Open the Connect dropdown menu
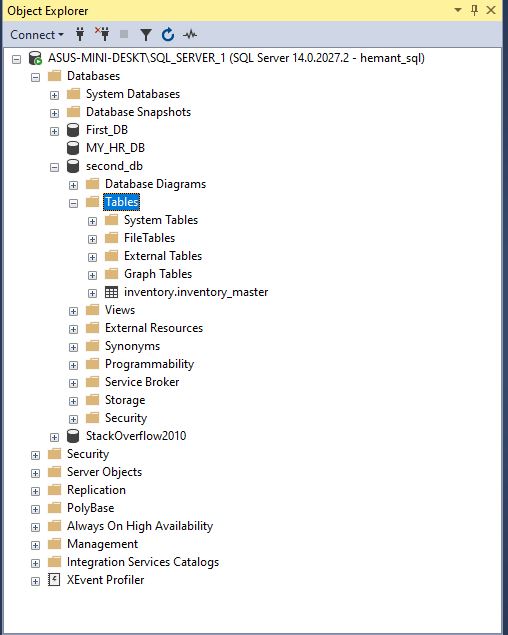508x635 pixels. tap(37, 35)
